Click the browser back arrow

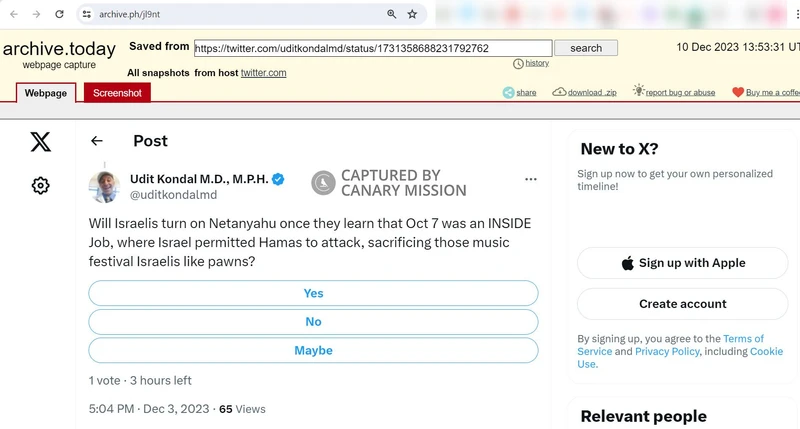(13, 14)
